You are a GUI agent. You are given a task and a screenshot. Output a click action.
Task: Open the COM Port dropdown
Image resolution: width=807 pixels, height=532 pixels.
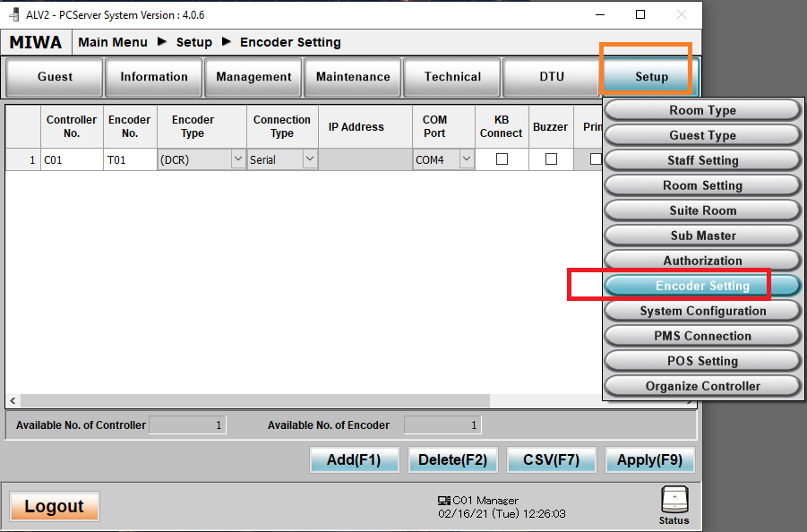tap(466, 159)
